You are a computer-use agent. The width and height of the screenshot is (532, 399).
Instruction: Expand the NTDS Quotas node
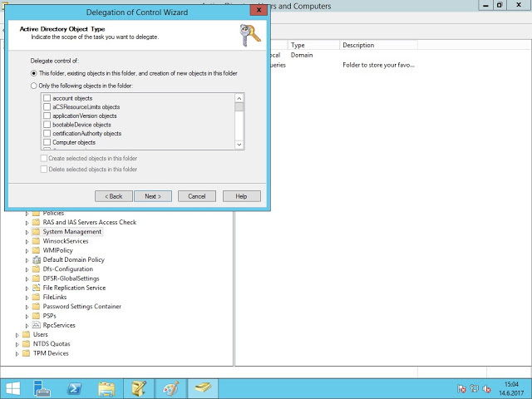[x=17, y=344]
